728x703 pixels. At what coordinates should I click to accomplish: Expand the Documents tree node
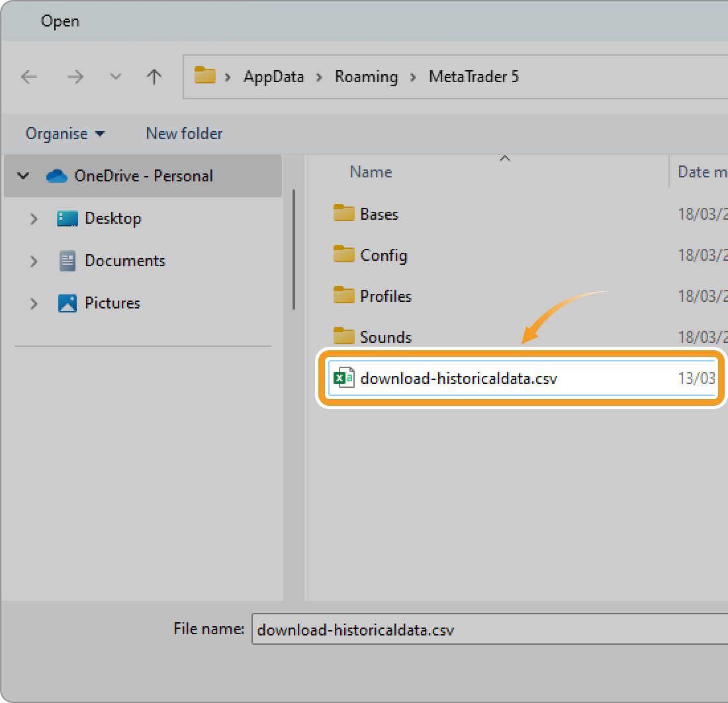(34, 261)
